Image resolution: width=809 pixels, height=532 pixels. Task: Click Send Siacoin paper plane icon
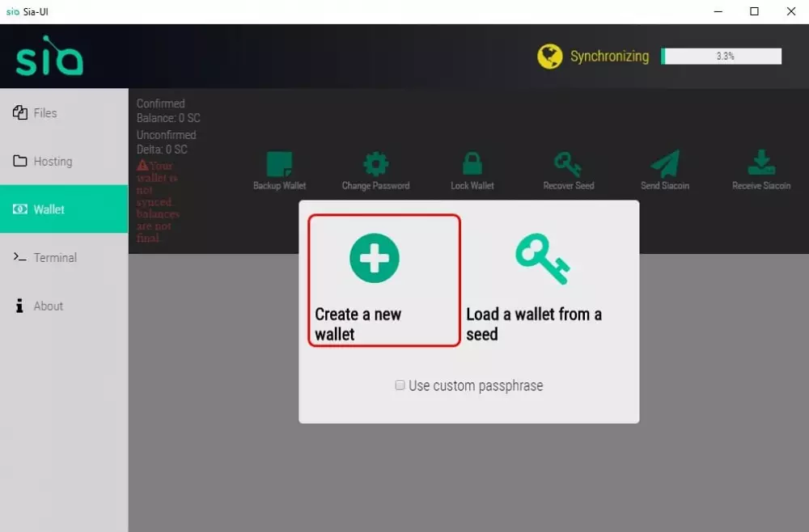coord(665,164)
